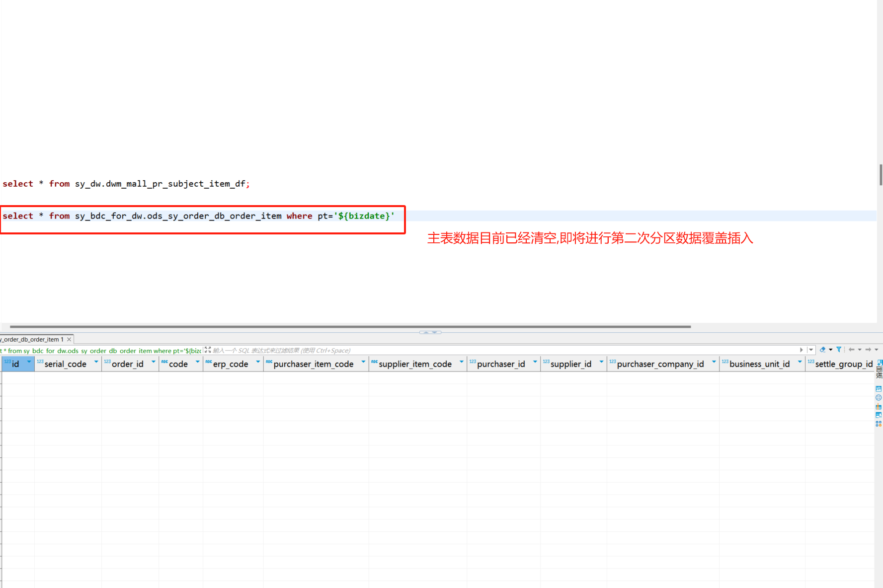Open the erp_code column filter dropdown
This screenshot has width=883, height=588.
tap(258, 362)
